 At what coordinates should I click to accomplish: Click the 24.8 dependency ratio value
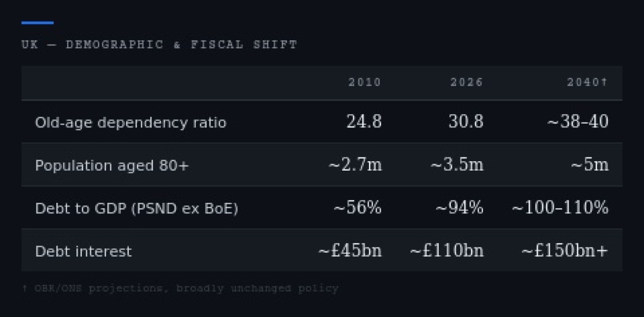coord(364,122)
